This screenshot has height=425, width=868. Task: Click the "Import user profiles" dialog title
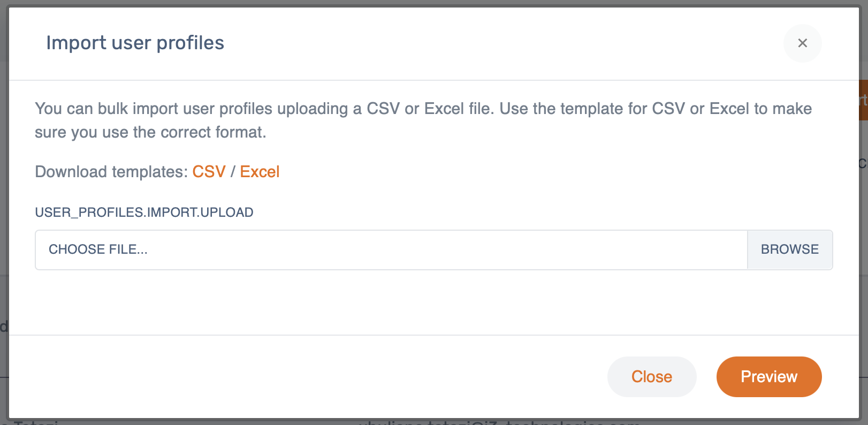click(x=135, y=43)
